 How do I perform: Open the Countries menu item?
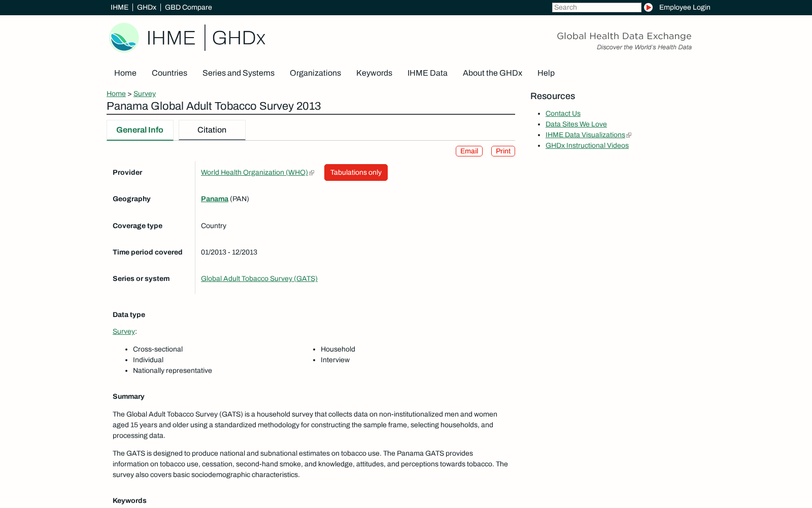(170, 73)
